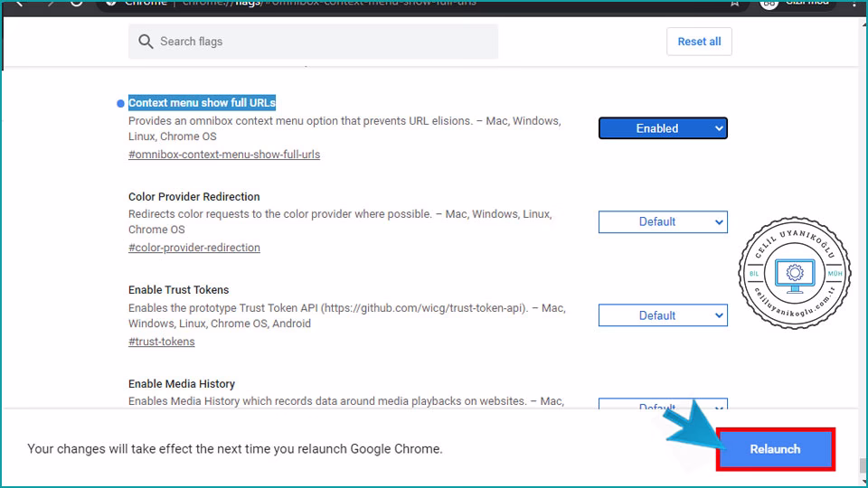Open Color Provider Redirection Default dropdown
Viewport: 868px width, 488px height.
point(663,222)
